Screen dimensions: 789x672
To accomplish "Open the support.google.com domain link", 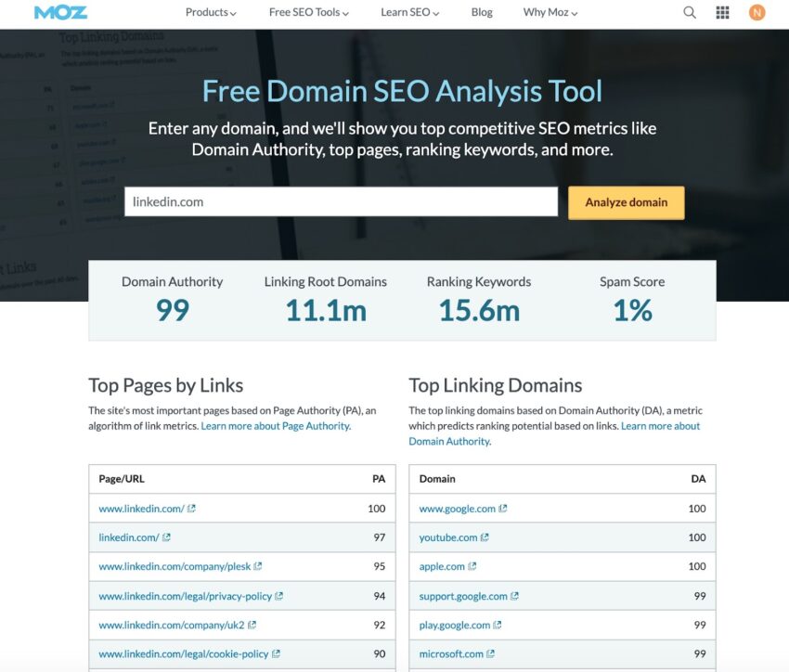I will pos(463,596).
